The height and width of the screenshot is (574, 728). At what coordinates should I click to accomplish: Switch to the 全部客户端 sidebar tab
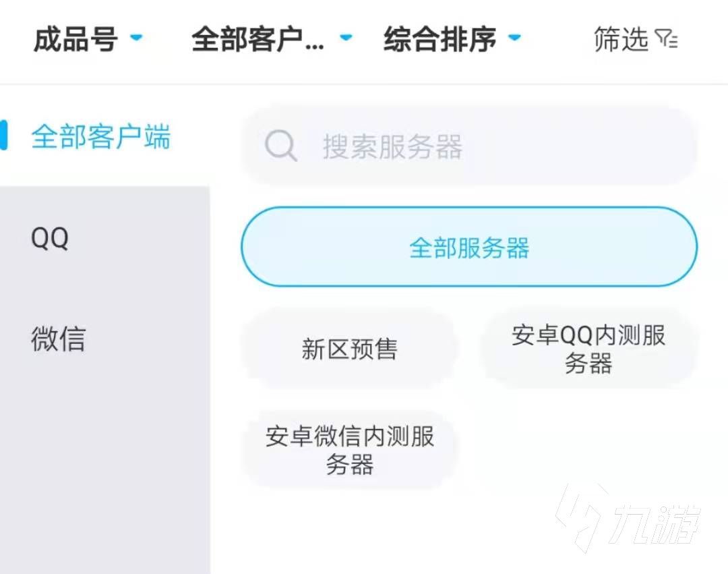pos(101,137)
